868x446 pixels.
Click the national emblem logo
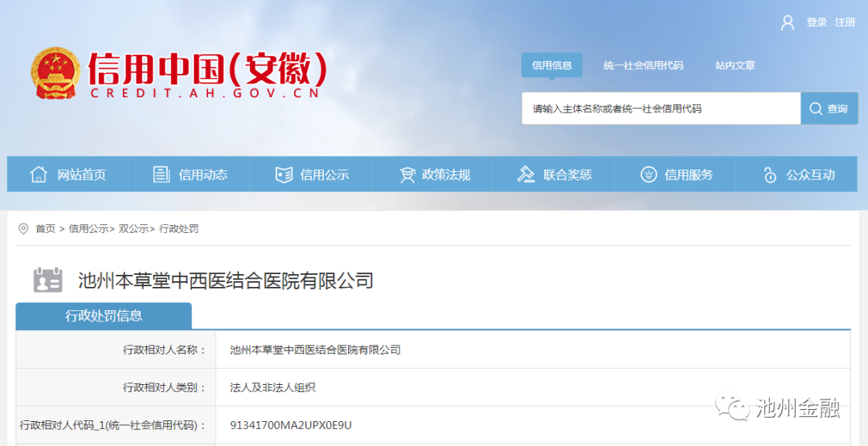tap(55, 73)
